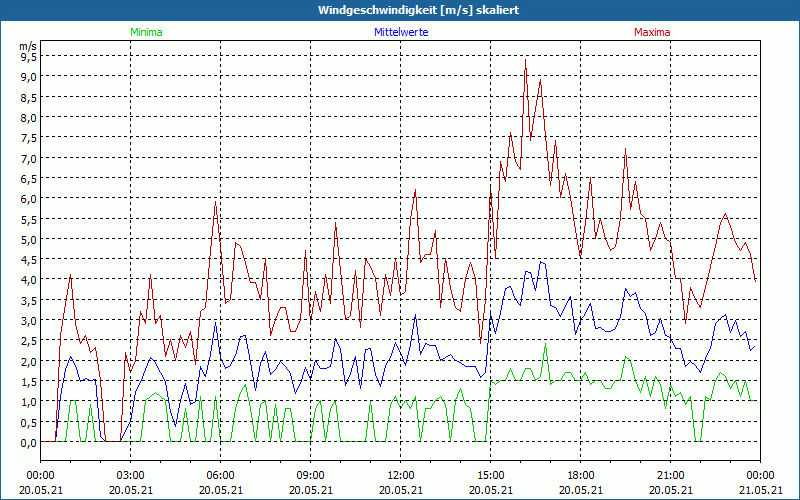Choose the 1,0 y-axis value label
The image size is (800, 500).
[x=28, y=402]
